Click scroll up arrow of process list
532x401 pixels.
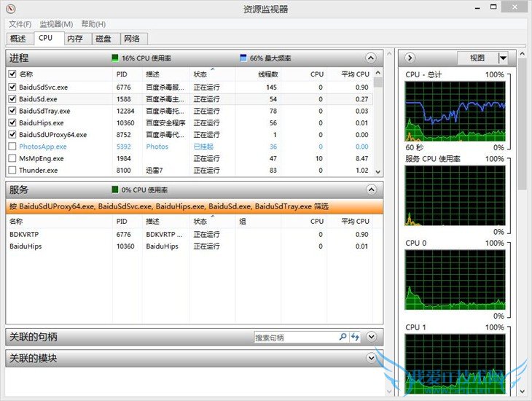tap(378, 73)
